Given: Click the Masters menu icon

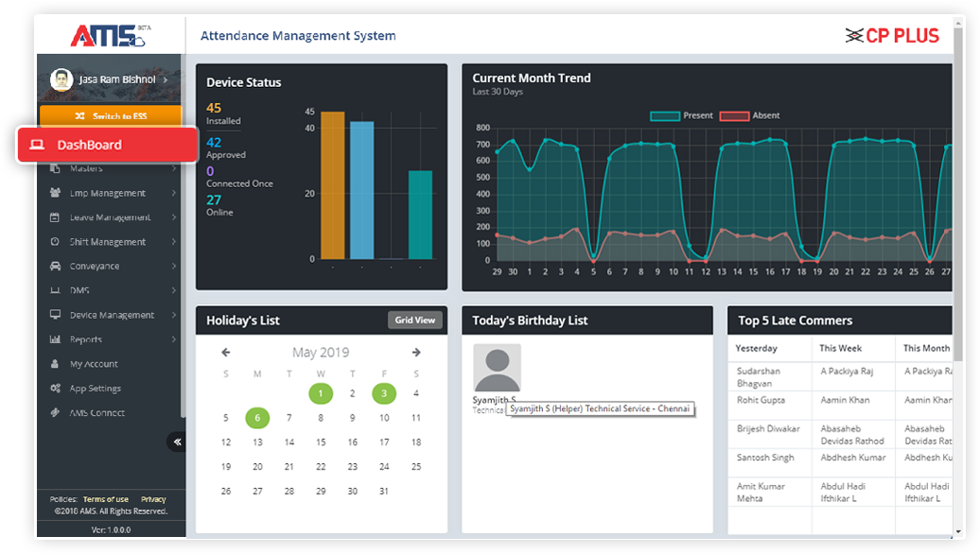Looking at the screenshot, I should [55, 168].
